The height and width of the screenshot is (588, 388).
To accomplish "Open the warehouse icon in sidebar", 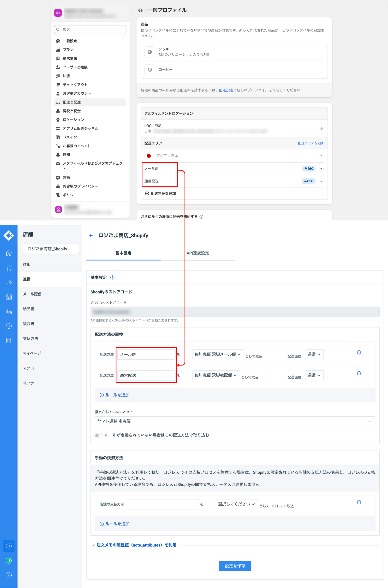I will click(x=9, y=297).
